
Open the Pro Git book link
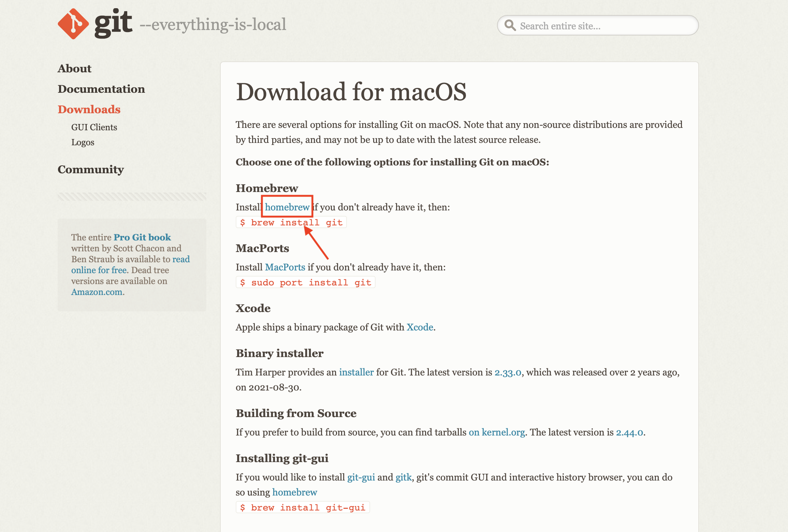coord(142,237)
